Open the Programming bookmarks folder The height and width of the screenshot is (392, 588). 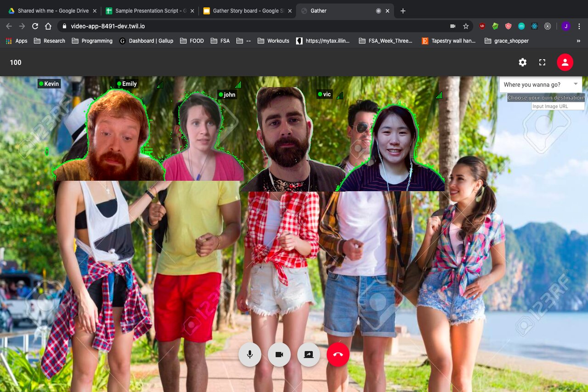pos(92,41)
